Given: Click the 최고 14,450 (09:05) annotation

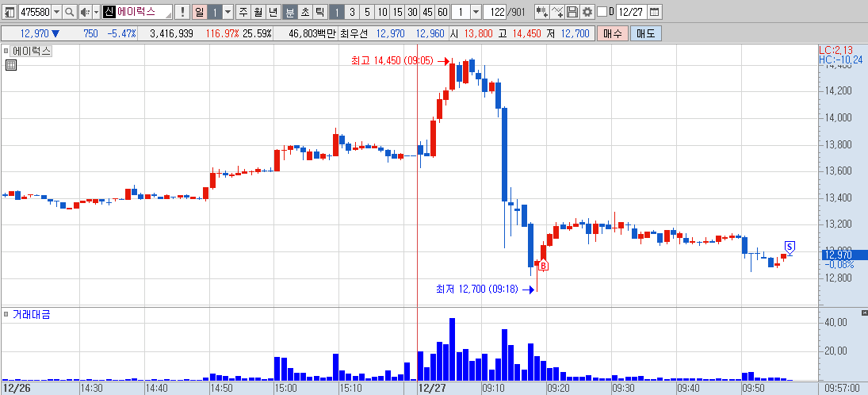Looking at the screenshot, I should (x=392, y=60).
